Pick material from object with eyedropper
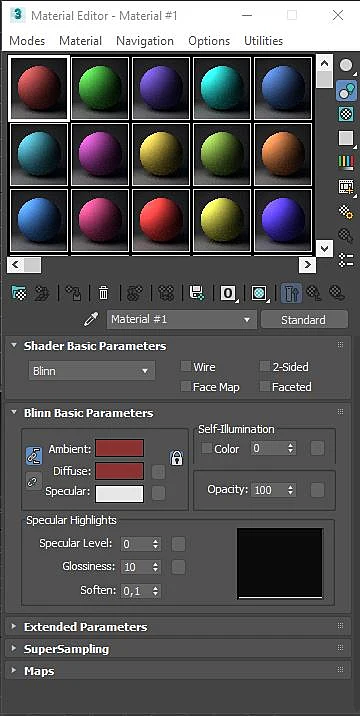The image size is (360, 716). pyautogui.click(x=91, y=319)
